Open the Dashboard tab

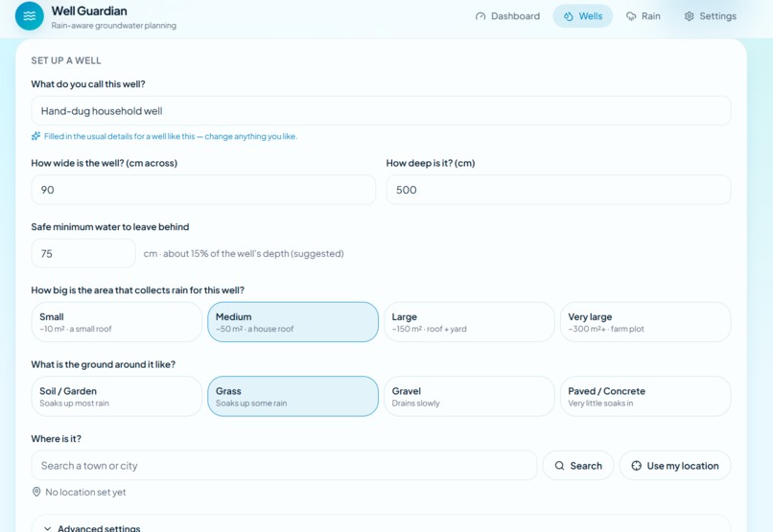[x=507, y=16]
